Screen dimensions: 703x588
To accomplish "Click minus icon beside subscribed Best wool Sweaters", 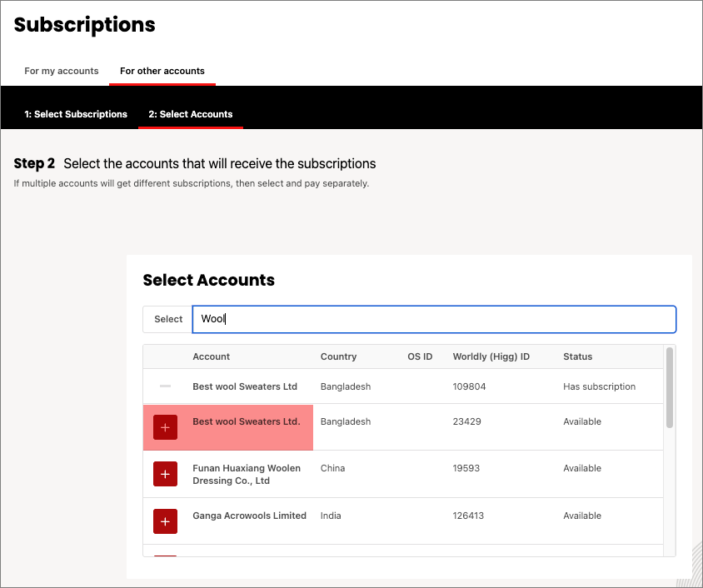I will (x=165, y=386).
